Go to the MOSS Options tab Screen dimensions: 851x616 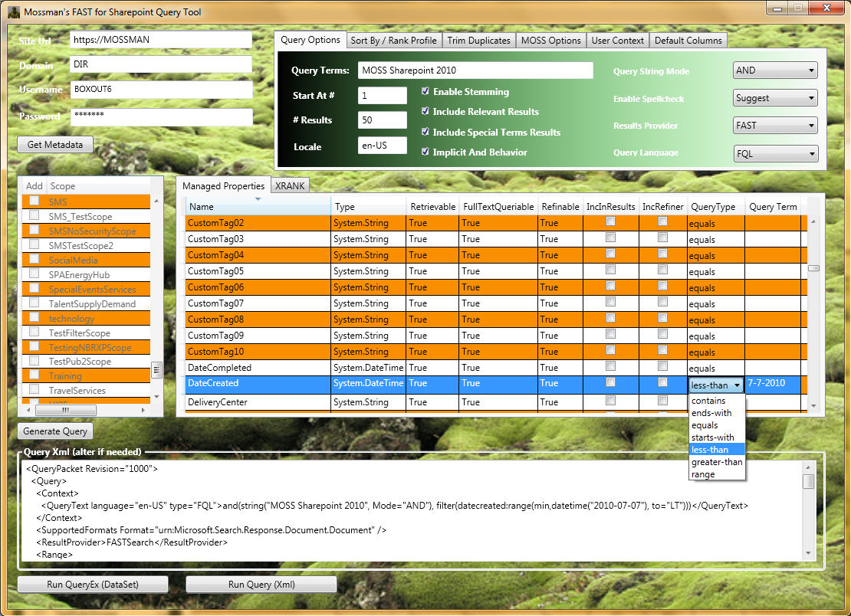551,41
